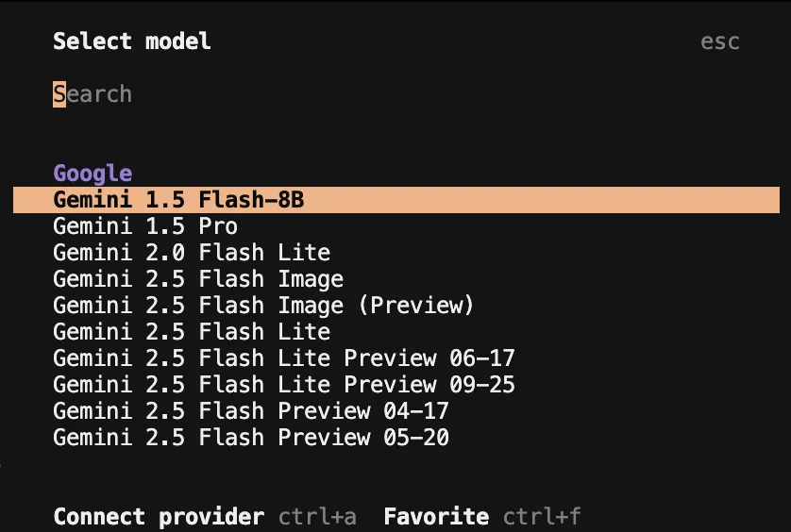Viewport: 791px width, 532px height.
Task: Pick Gemini 2.5 Flash Lite Preview 09-25
Action: pyautogui.click(x=284, y=385)
